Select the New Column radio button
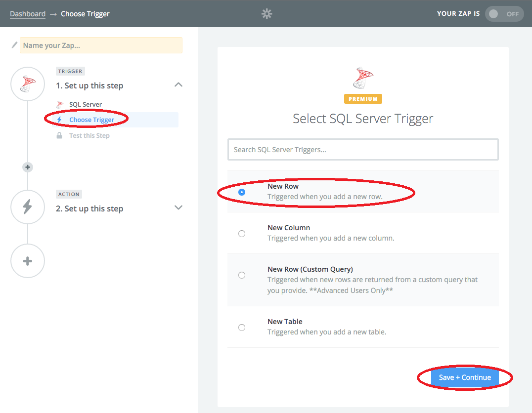 pyautogui.click(x=242, y=233)
